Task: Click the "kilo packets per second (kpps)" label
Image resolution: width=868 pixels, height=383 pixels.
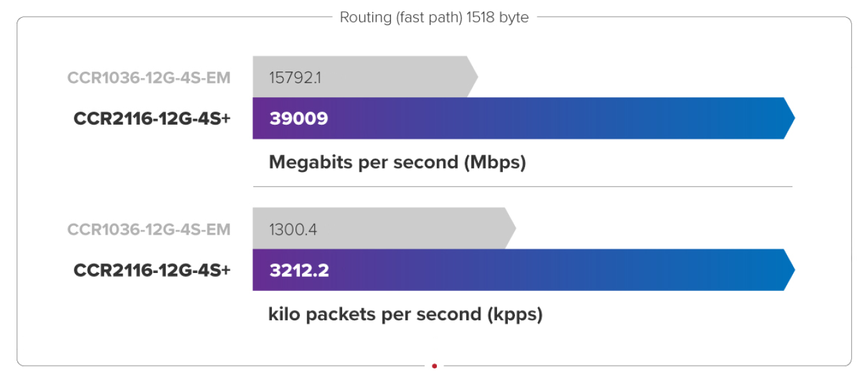Action: pyautogui.click(x=405, y=315)
